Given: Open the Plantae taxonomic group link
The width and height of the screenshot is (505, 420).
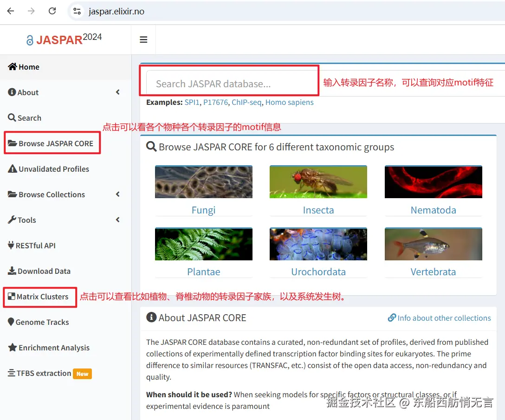Looking at the screenshot, I should [x=204, y=272].
